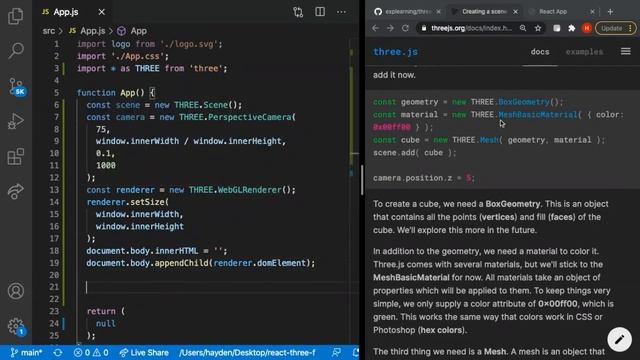This screenshot has height=360, width=640.
Task: Switch to the Creating a scene browser tab
Action: tap(484, 11)
